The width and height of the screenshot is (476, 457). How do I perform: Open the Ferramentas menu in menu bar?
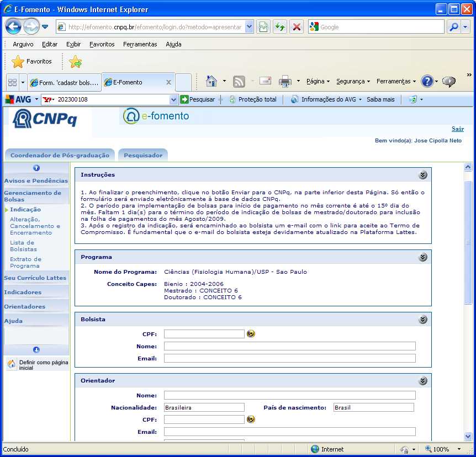tap(140, 44)
